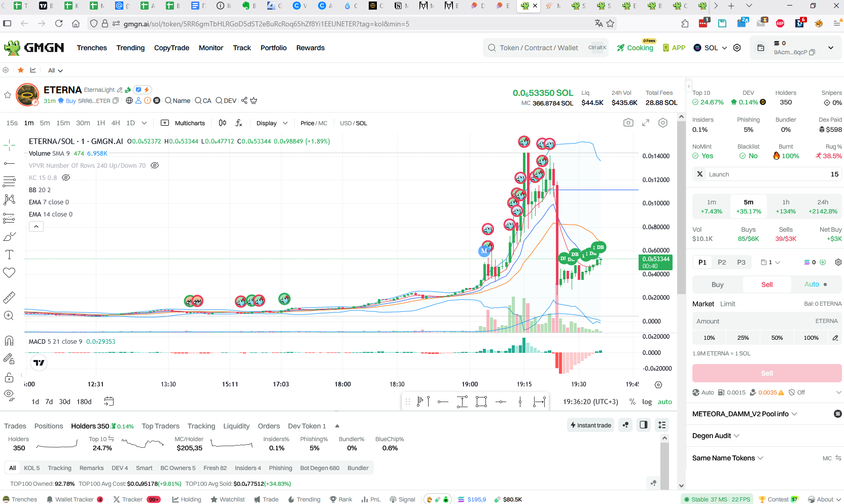Screen dimensions: 844x504
Task: Select the text annotation tool
Action: click(x=9, y=255)
